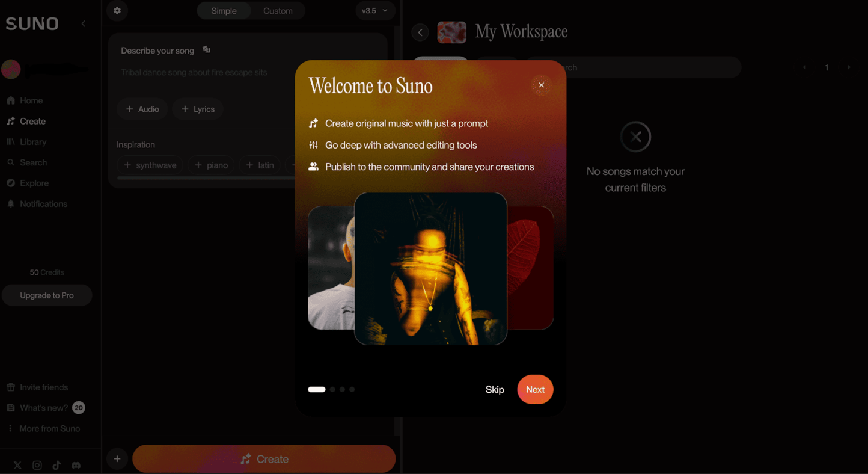Go to Library in the sidebar
The image size is (868, 474).
[x=32, y=142]
